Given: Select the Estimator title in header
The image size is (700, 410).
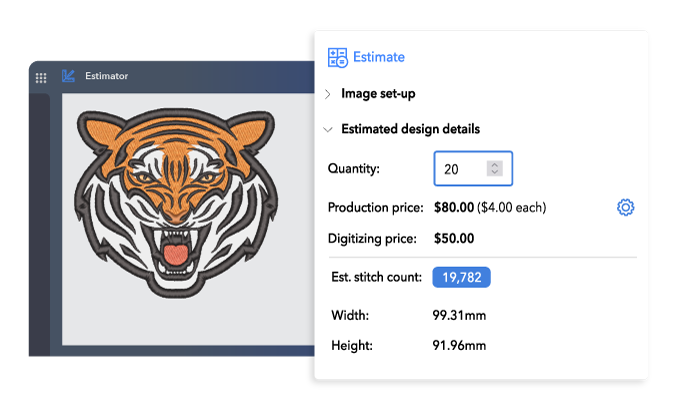Looking at the screenshot, I should 107,76.
